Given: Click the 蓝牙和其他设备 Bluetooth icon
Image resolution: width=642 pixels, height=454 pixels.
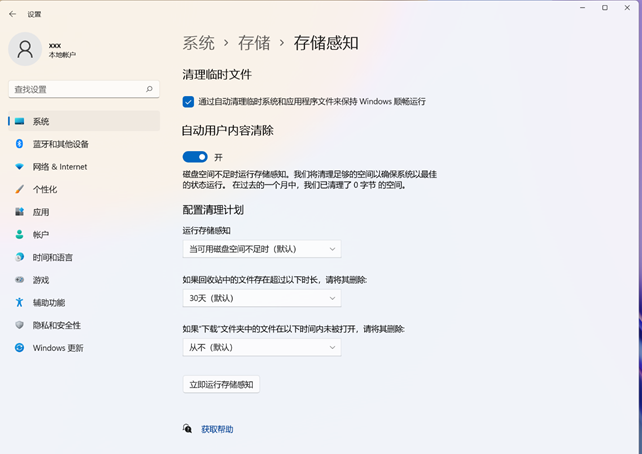Looking at the screenshot, I should coord(19,144).
